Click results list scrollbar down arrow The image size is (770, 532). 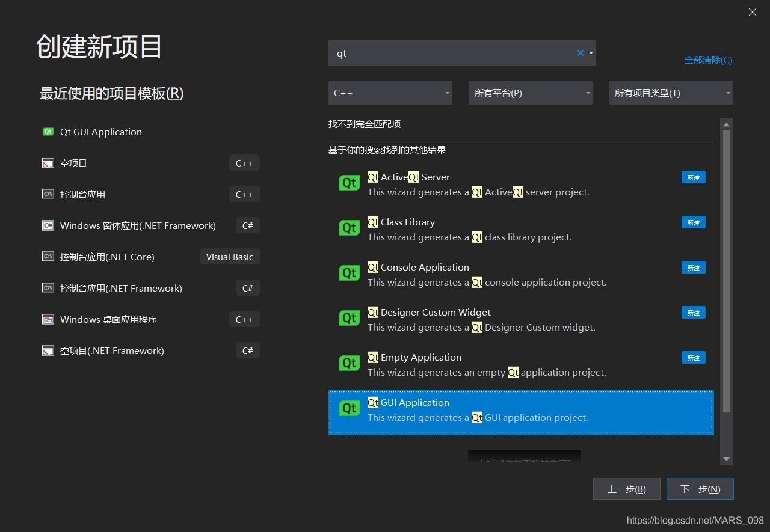pyautogui.click(x=726, y=459)
